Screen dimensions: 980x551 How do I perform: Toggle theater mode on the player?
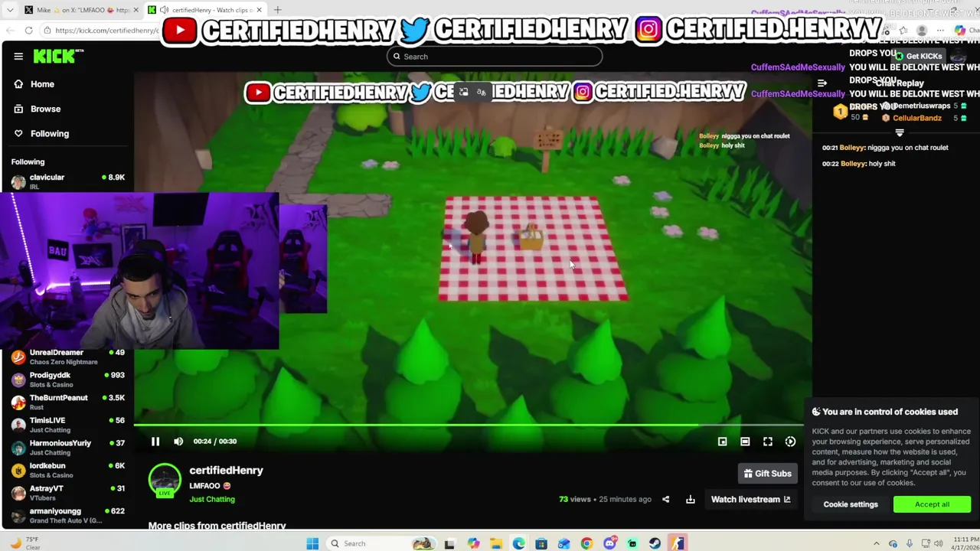745,442
